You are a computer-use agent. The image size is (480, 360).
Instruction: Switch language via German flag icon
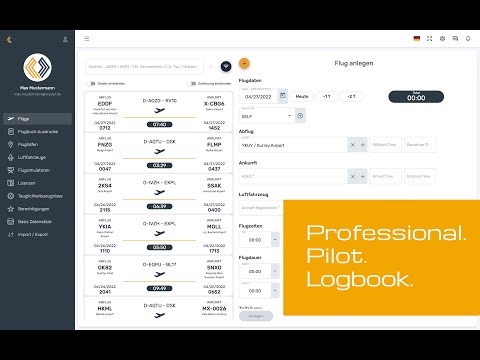click(x=417, y=39)
